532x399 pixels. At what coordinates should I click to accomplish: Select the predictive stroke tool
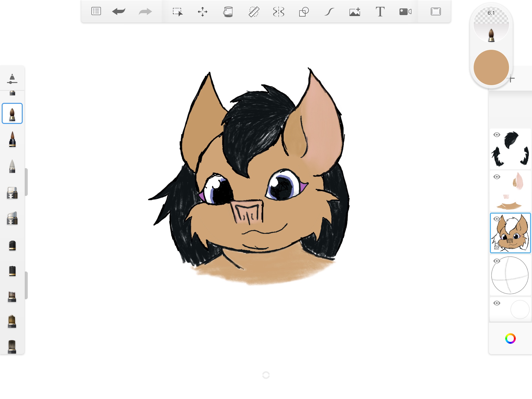tap(329, 11)
